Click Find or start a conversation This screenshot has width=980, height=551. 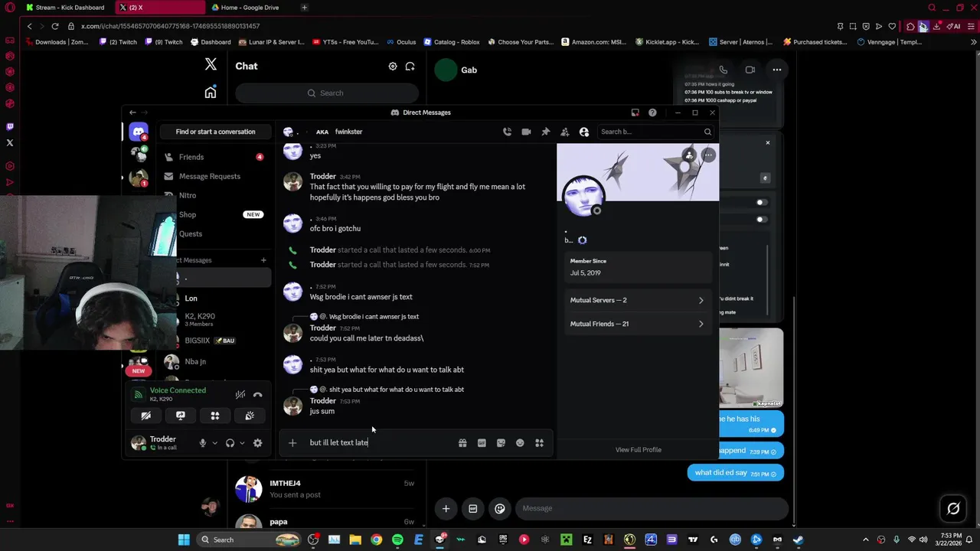pos(215,132)
